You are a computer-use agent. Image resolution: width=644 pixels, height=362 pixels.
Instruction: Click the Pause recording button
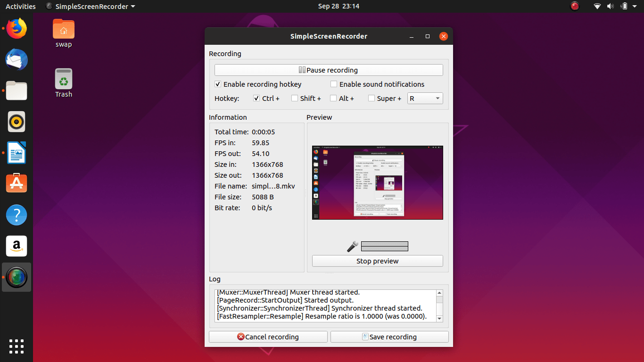(x=329, y=70)
